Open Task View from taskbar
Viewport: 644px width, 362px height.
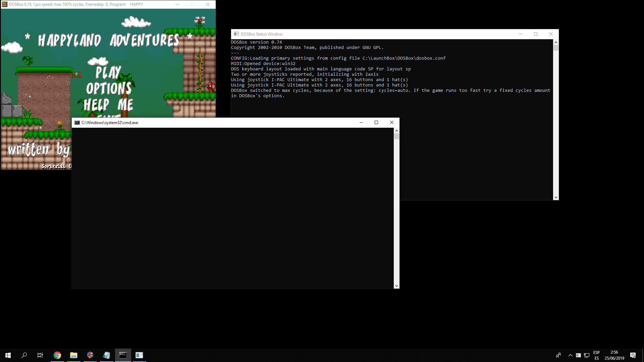click(x=40, y=355)
